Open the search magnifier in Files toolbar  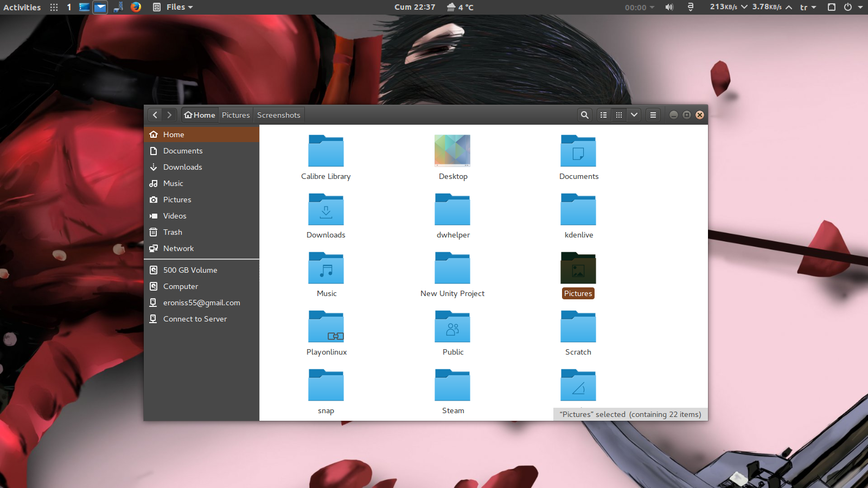coord(584,115)
